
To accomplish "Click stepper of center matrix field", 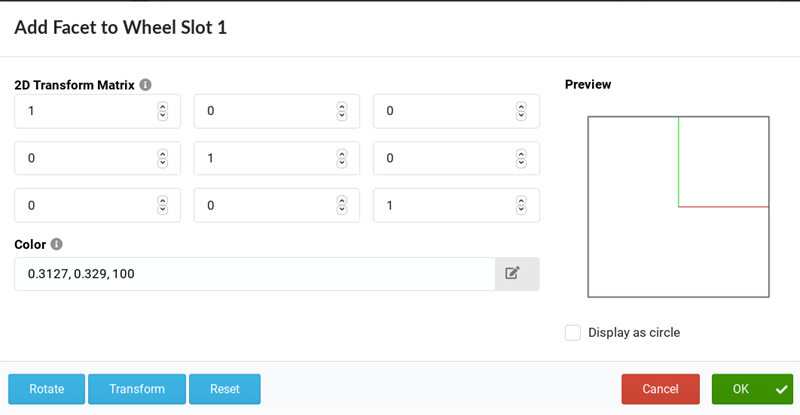I will (x=342, y=158).
